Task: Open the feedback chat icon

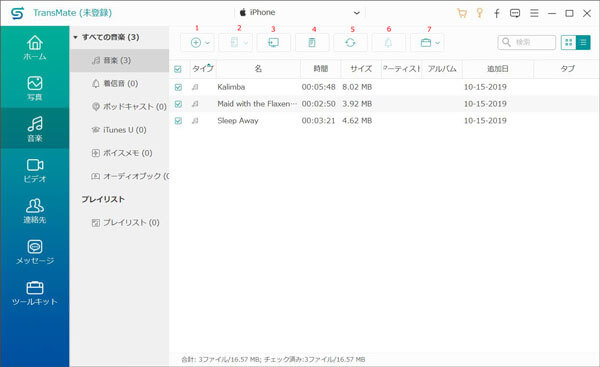Action: click(x=515, y=13)
